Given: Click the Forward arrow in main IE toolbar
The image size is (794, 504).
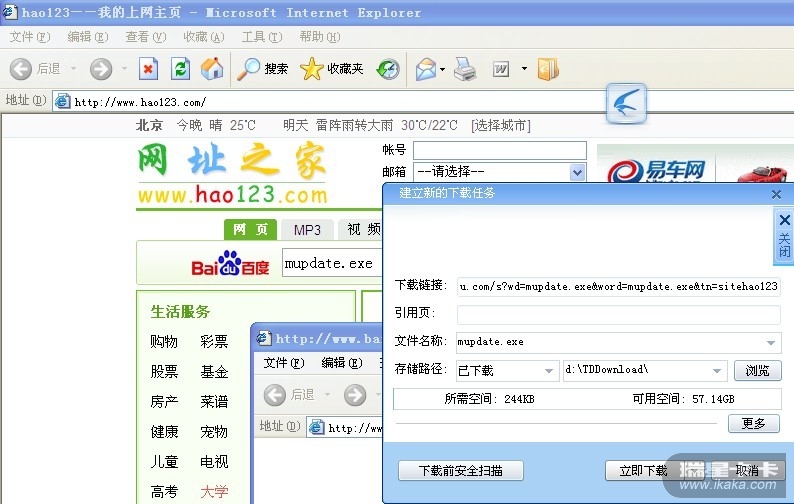Looking at the screenshot, I should click(101, 69).
